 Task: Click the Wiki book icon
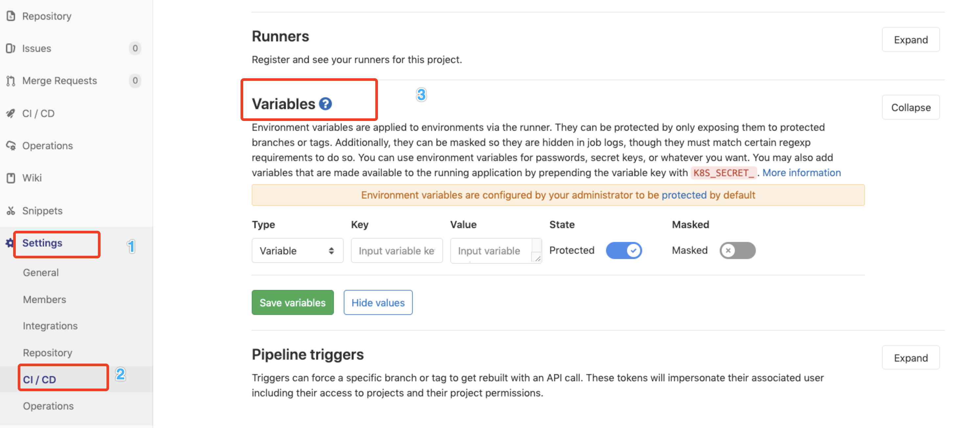pyautogui.click(x=11, y=178)
